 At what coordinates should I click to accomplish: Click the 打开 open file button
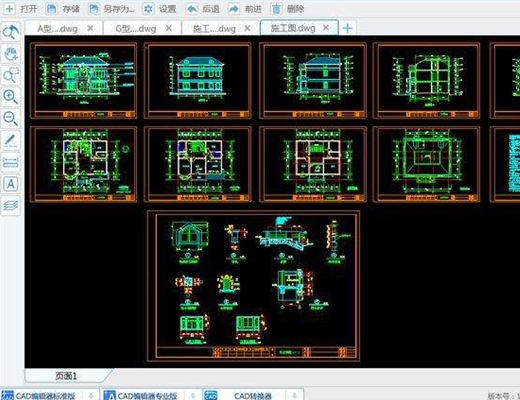pyautogui.click(x=20, y=9)
